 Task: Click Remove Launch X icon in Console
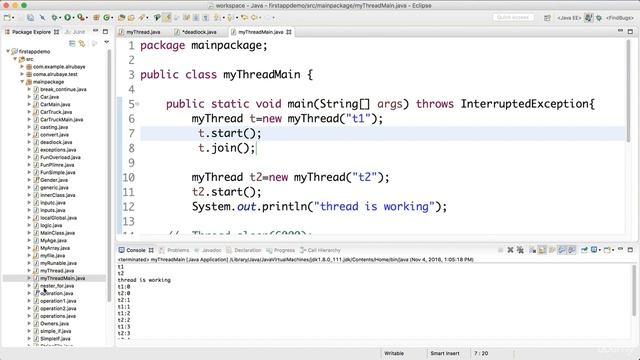(510, 250)
